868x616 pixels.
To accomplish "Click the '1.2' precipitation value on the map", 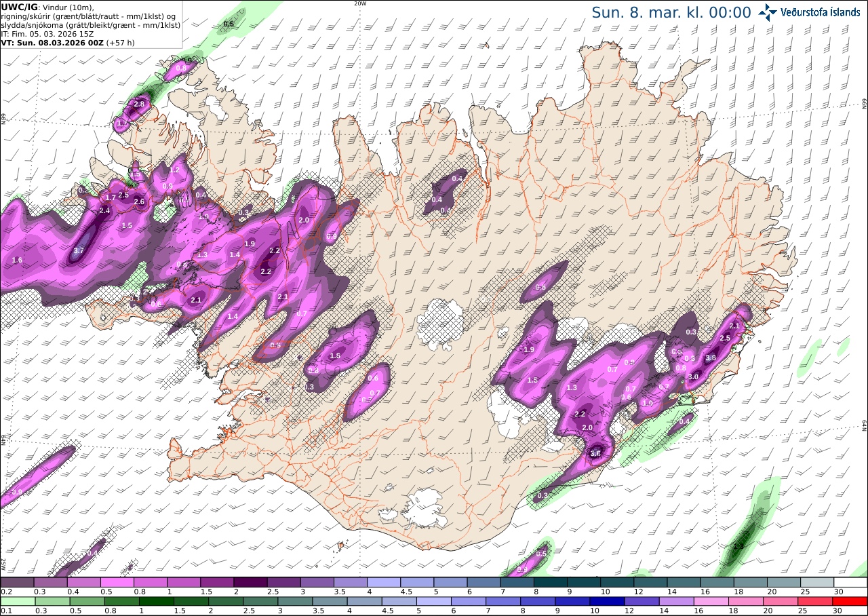I will click(x=174, y=170).
